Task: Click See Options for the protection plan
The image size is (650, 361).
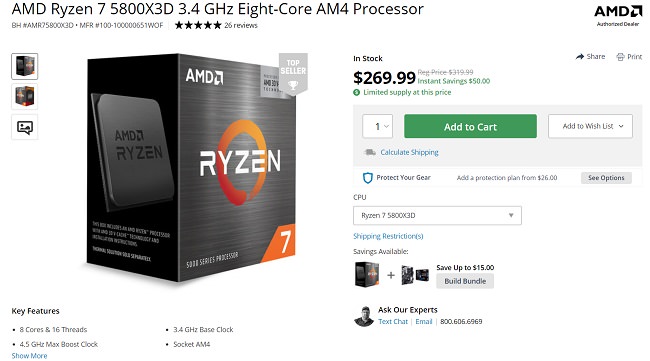Action: point(606,178)
